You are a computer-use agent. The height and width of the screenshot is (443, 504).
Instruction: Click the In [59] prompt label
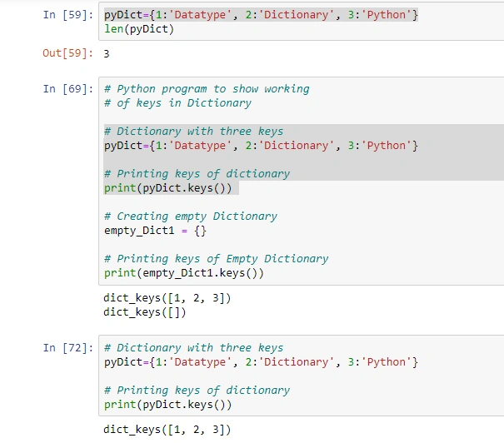68,15
